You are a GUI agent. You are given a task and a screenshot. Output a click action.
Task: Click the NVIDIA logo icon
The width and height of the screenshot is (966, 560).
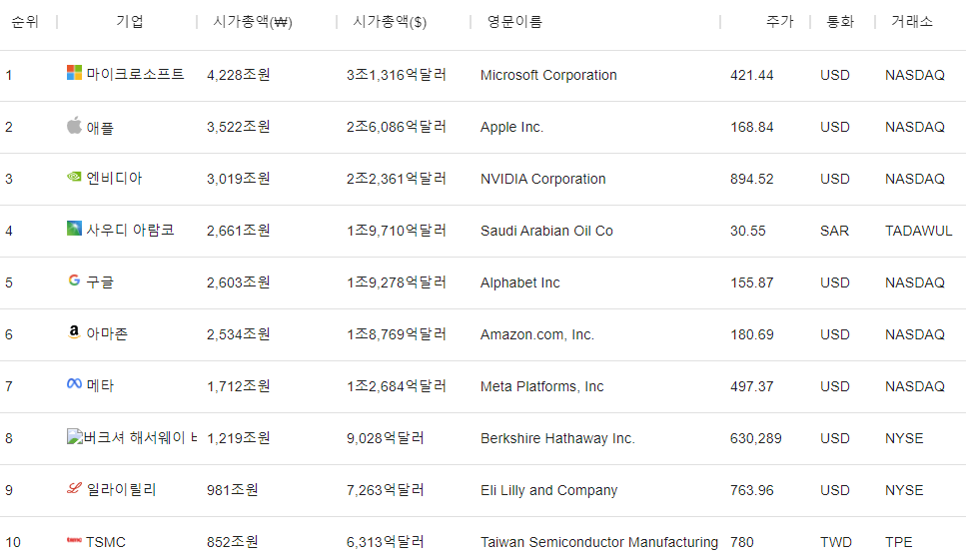[x=74, y=177]
